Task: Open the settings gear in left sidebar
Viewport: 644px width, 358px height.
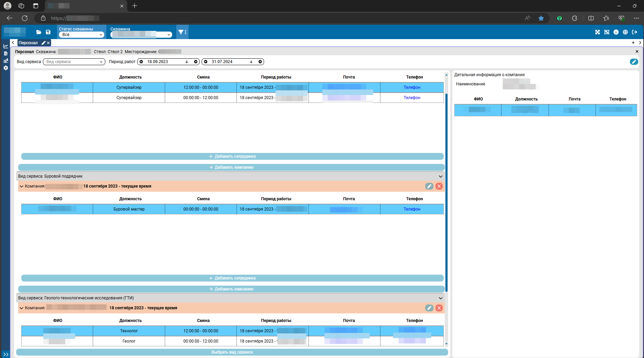Action: tap(6, 68)
